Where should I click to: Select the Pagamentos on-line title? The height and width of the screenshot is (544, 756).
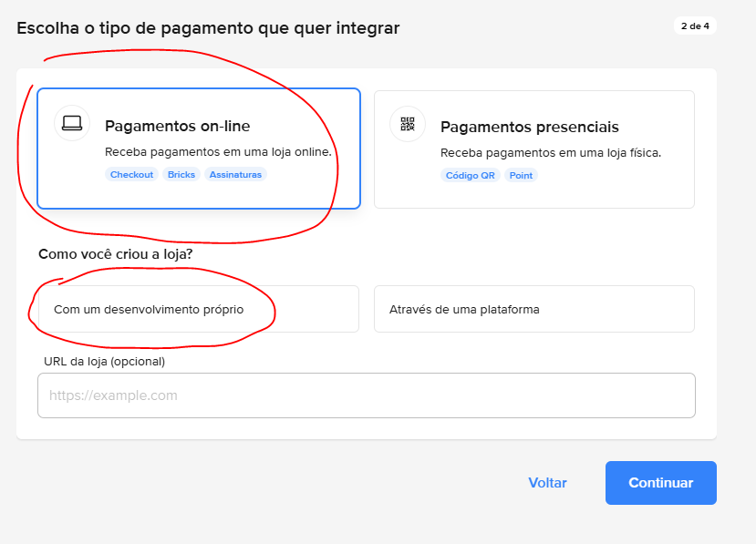point(177,127)
